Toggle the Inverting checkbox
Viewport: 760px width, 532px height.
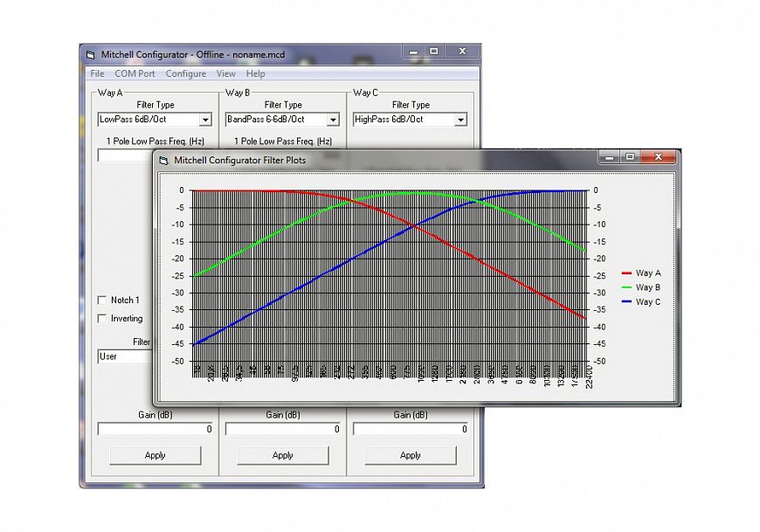coord(102,319)
